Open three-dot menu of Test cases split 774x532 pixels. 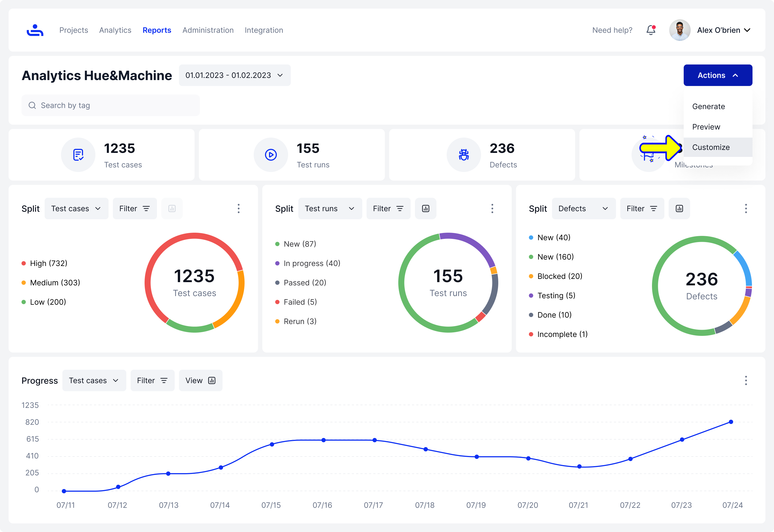click(238, 209)
